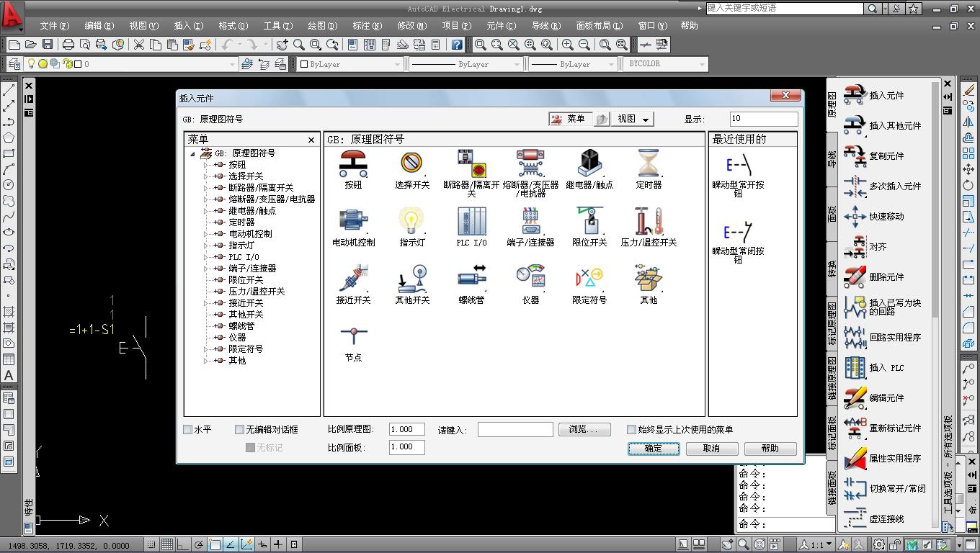Viewport: 980px width, 553px height.
Task: Open the 元件 menu in menu bar
Action: (x=501, y=25)
